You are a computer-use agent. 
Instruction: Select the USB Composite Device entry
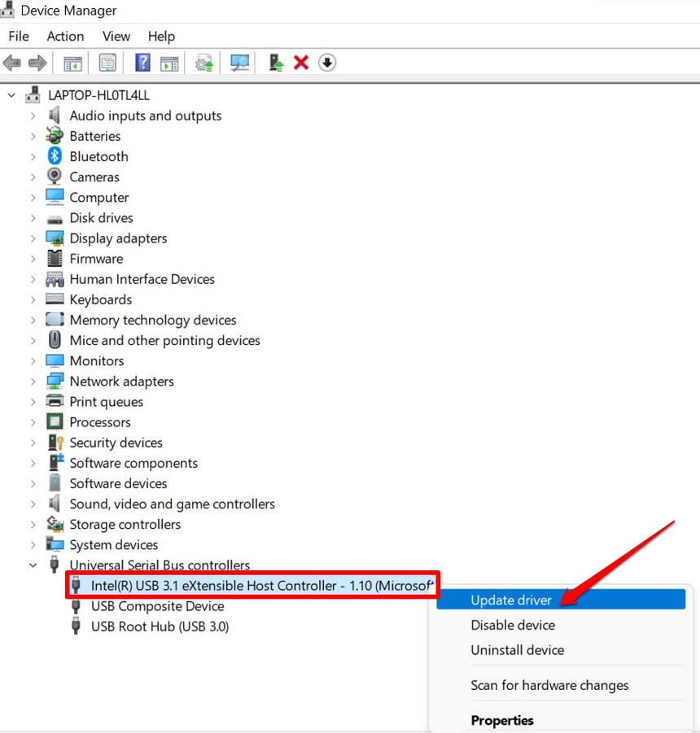pos(157,606)
